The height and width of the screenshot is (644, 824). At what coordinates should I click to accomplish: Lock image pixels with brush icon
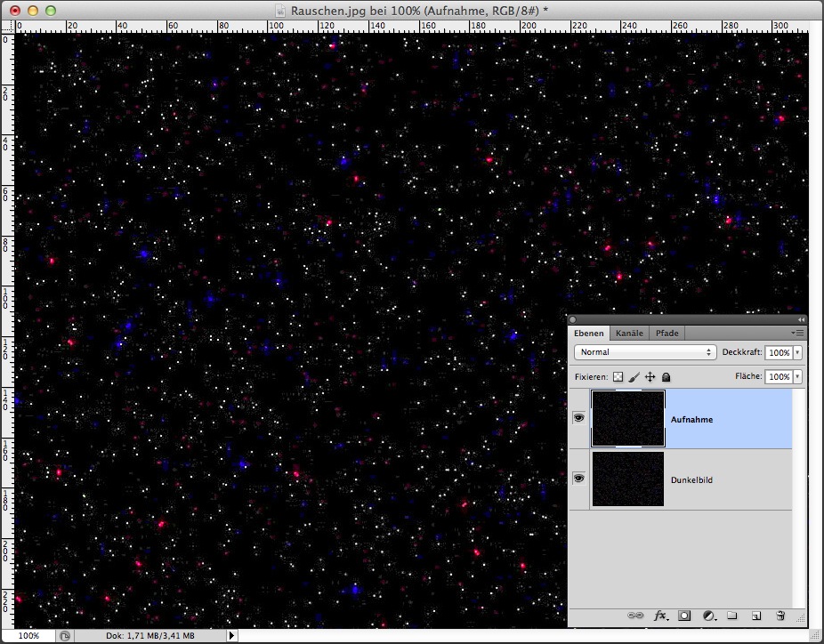(634, 377)
